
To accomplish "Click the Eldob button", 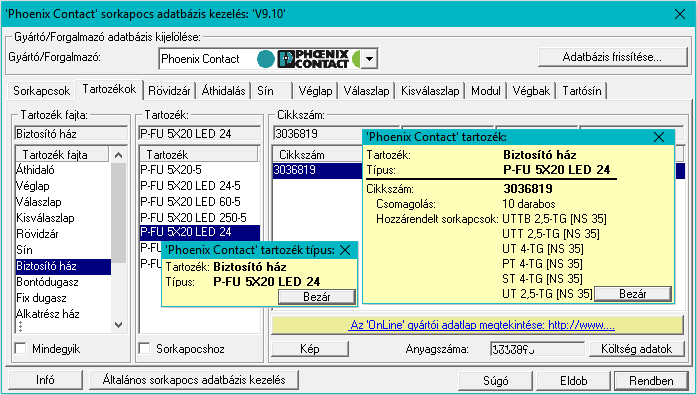I will (573, 381).
